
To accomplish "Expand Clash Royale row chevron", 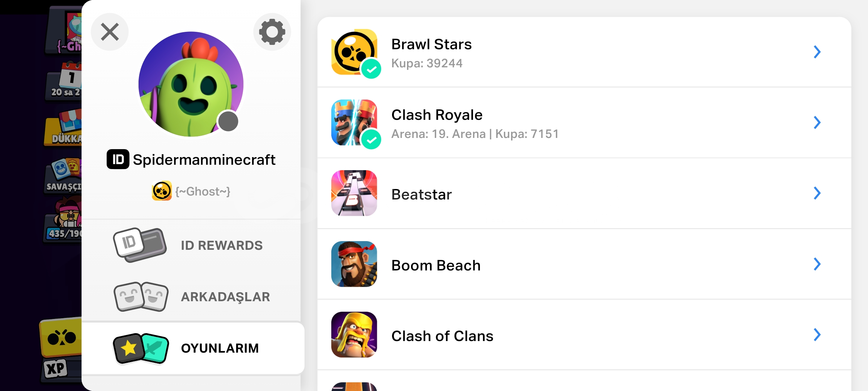I will [x=817, y=122].
